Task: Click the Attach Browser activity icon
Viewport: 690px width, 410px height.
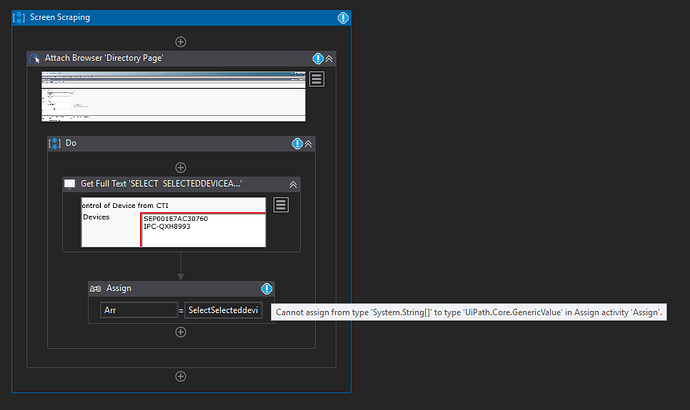Action: click(34, 59)
